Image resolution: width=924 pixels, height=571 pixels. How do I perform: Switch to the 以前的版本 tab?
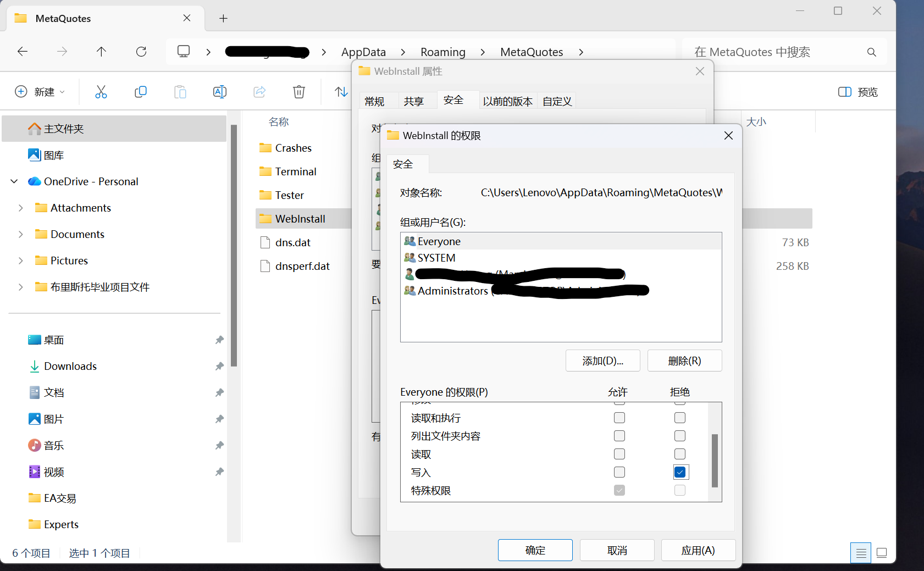pyautogui.click(x=508, y=101)
